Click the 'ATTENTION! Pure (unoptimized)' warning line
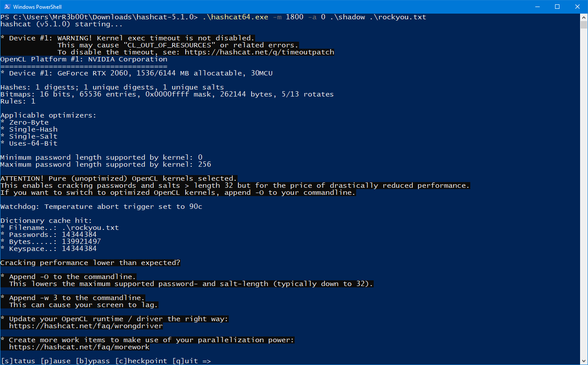 119,179
